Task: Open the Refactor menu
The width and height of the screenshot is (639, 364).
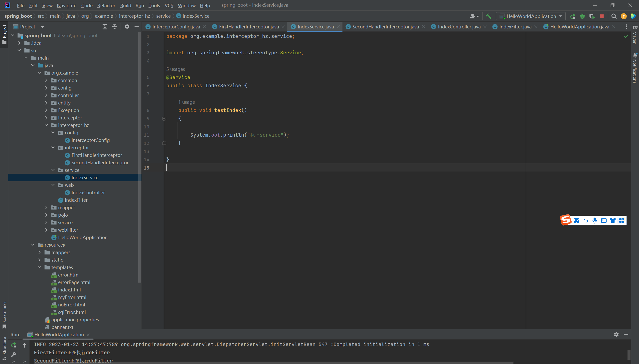Action: pyautogui.click(x=106, y=5)
